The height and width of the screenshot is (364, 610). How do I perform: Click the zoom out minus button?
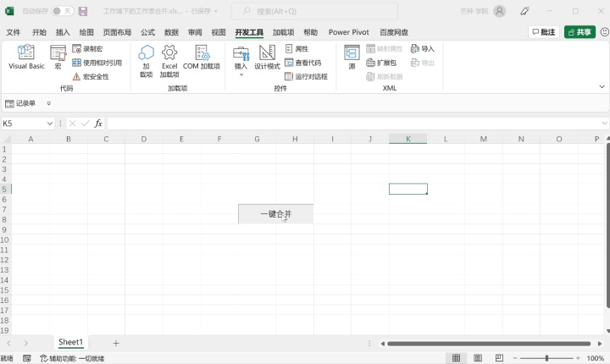515,358
